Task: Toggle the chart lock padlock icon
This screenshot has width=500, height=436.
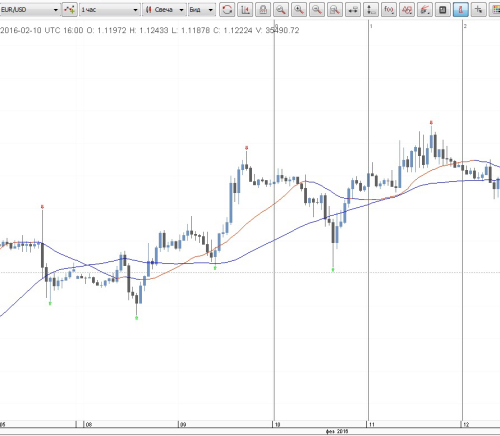Action: click(263, 10)
